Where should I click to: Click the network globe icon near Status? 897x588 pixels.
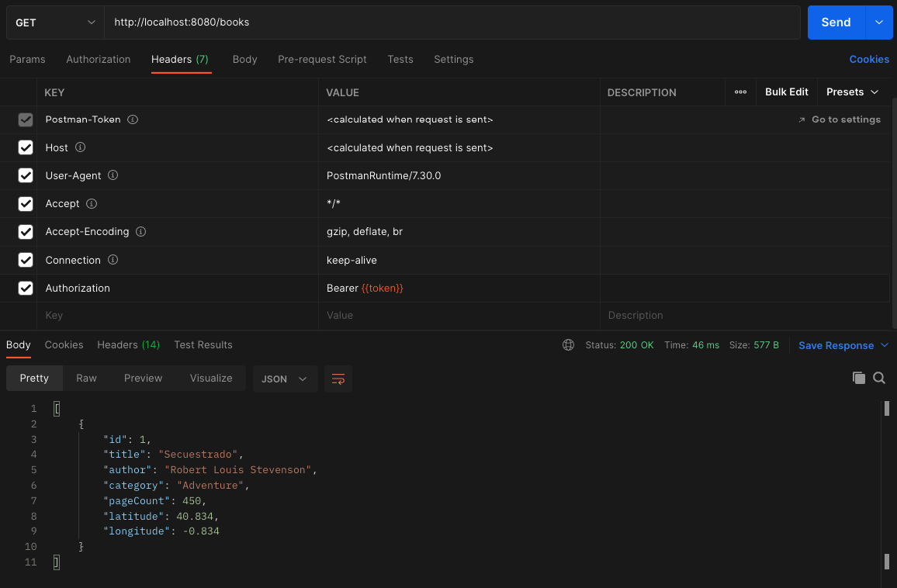pyautogui.click(x=568, y=345)
